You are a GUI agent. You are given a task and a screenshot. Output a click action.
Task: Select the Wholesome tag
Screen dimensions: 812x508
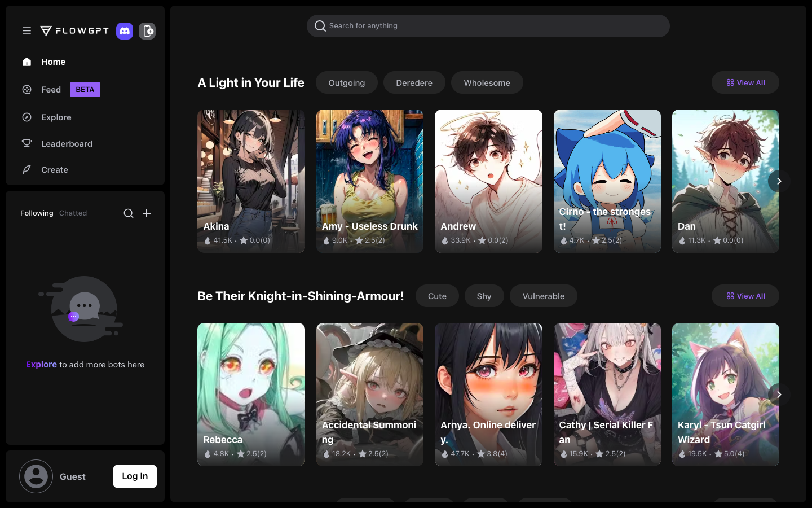point(487,82)
